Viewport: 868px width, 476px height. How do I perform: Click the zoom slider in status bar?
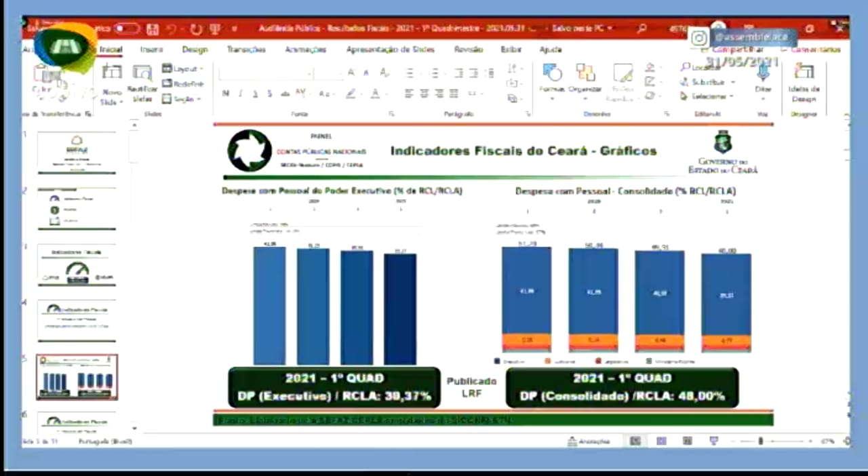(761, 441)
